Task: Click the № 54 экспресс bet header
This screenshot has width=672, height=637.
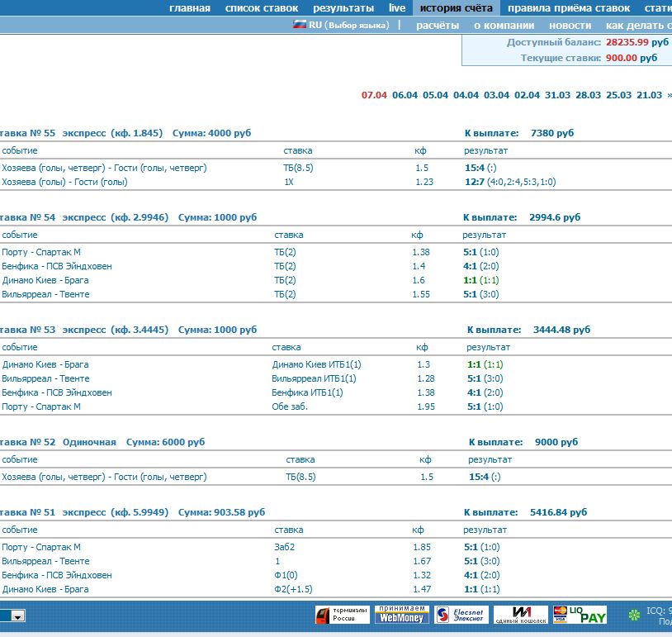Action: click(84, 217)
